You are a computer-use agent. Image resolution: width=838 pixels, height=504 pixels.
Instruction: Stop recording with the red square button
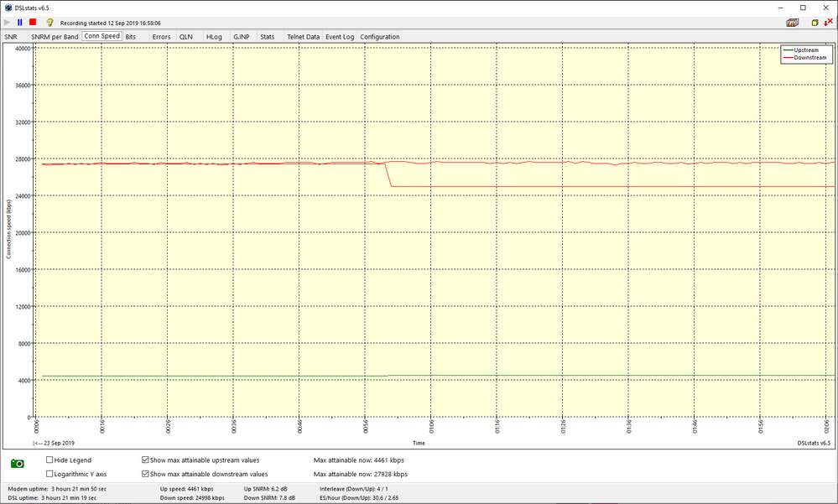[33, 23]
